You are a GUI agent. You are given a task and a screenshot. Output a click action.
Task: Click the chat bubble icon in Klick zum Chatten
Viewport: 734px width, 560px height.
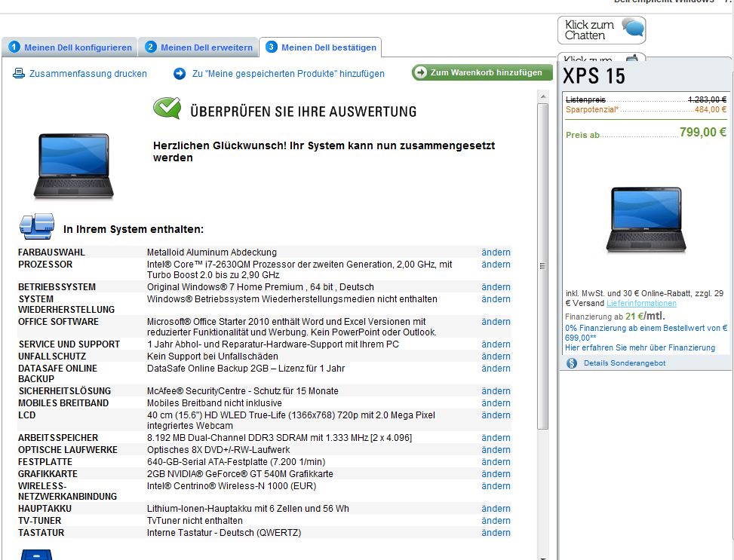click(634, 28)
